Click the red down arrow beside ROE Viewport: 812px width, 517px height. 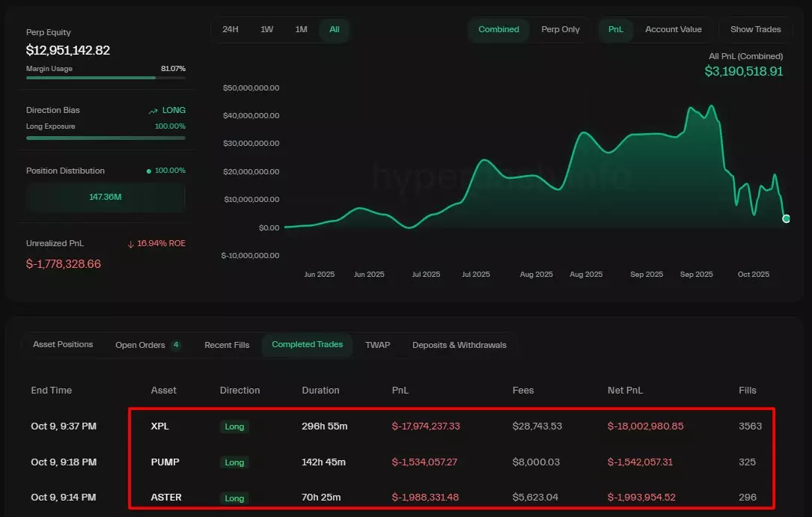click(130, 243)
